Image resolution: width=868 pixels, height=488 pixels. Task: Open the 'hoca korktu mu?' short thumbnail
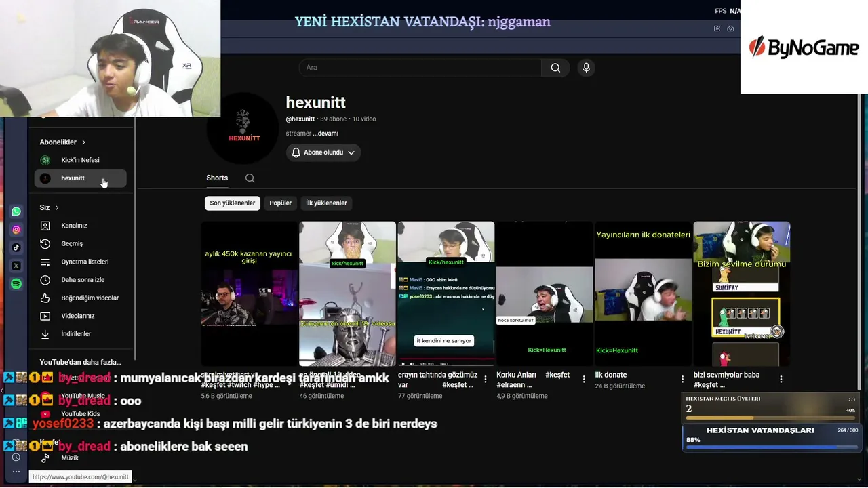[545, 293]
